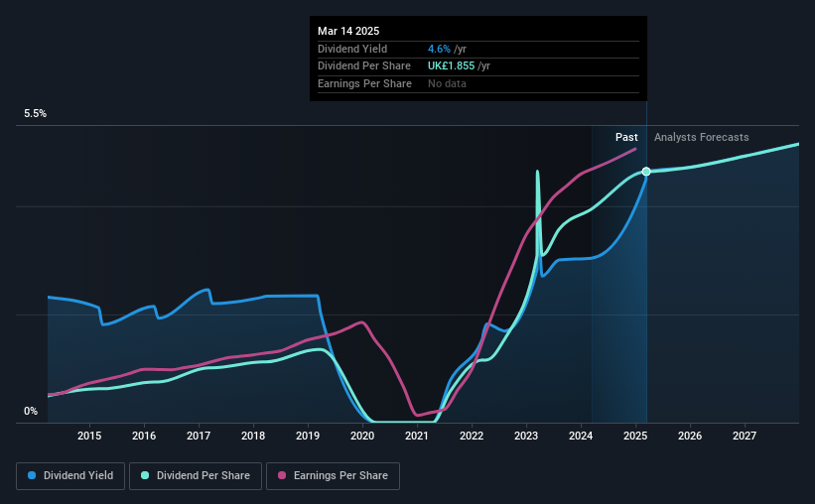Viewport: 815px width, 504px height.
Task: Click the 2025 x-axis label
Action: click(635, 436)
